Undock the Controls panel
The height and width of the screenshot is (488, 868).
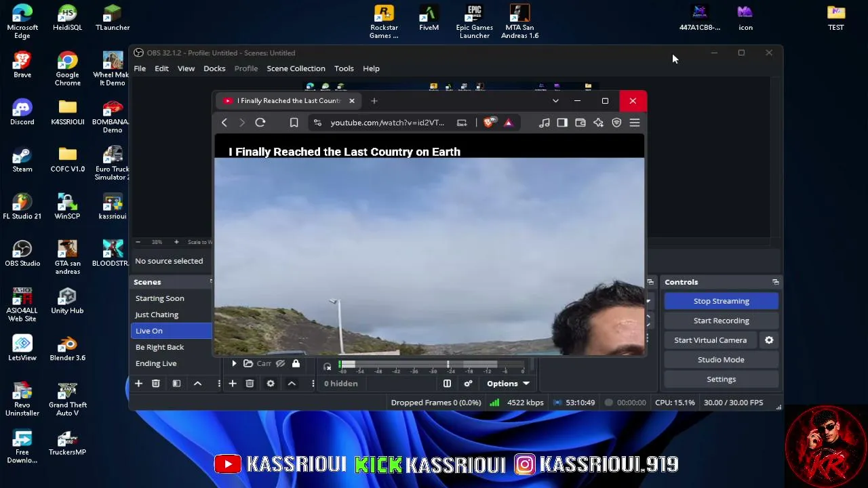pyautogui.click(x=775, y=282)
